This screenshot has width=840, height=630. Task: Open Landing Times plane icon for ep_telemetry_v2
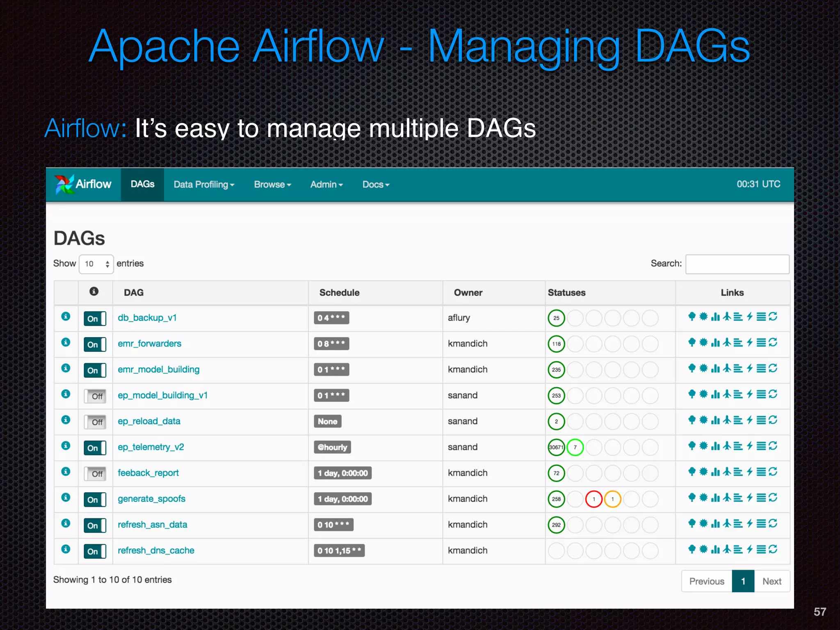[727, 446]
